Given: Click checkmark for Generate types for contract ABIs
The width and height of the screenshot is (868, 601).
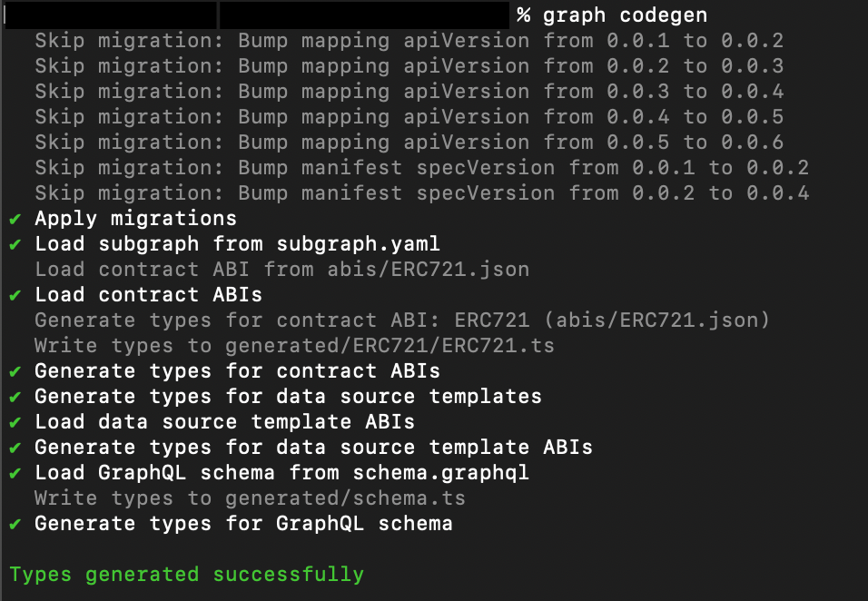Looking at the screenshot, I should click(x=15, y=371).
